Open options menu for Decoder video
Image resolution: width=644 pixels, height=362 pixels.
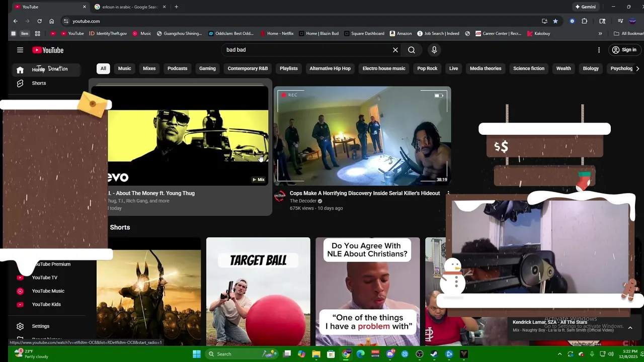coord(448,194)
